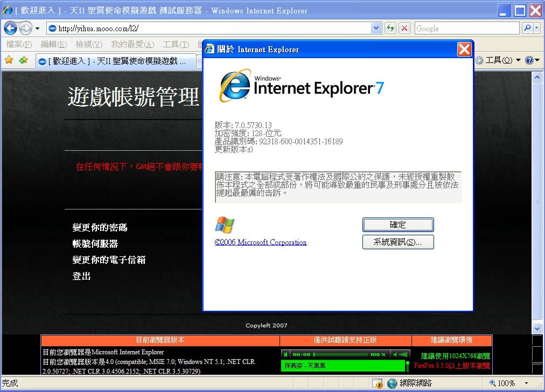Open the 檢視(V) menu
This screenshot has width=545, height=392.
coord(89,45)
